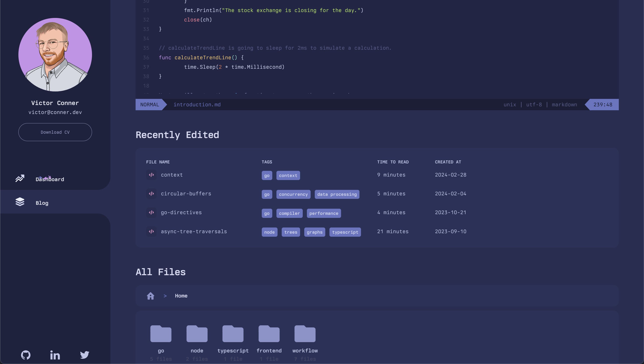Click the NORMAL mode toggle in status bar
The width and height of the screenshot is (644, 364).
[x=149, y=104]
